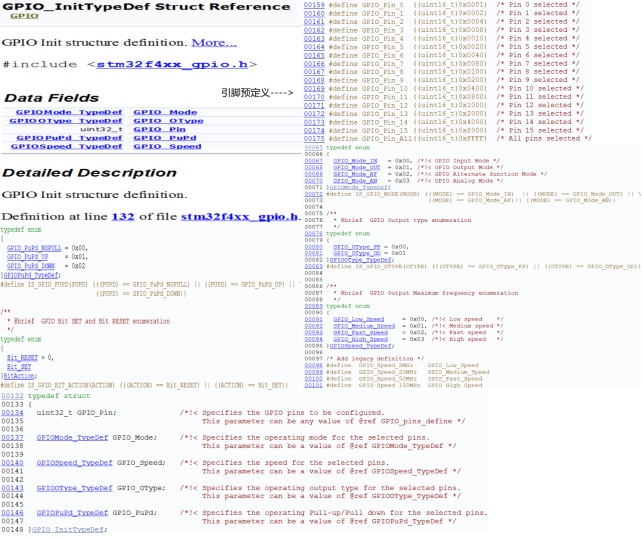Select the GPIO_Mode data field link
Image resolution: width=643 pixels, height=538 pixels.
(x=165, y=112)
